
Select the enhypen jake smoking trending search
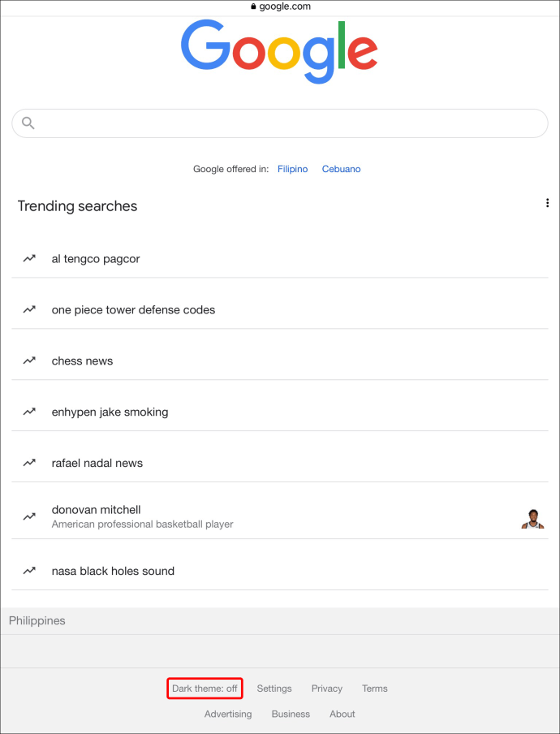110,412
